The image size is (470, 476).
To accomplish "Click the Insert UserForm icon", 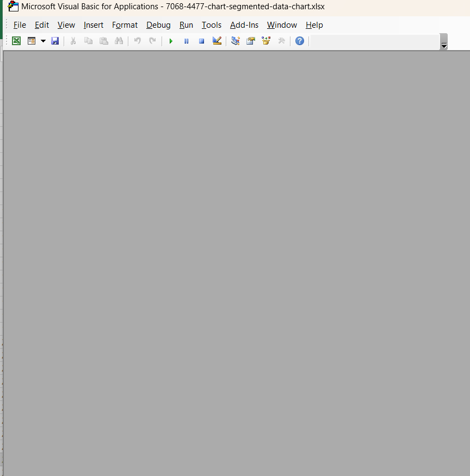I will (32, 41).
